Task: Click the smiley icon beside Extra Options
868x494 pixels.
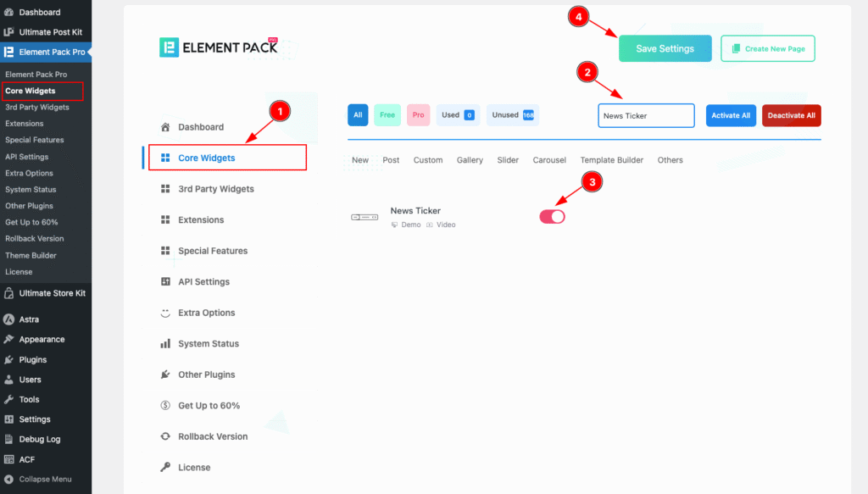Action: tap(165, 313)
